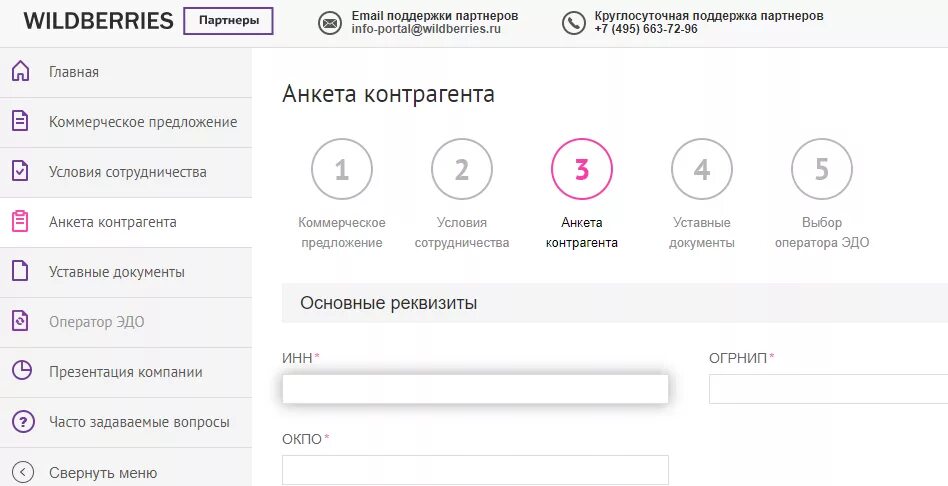Viewport: 948px width, 486px height.
Task: Click the Партнеры button near logo
Action: click(x=228, y=21)
